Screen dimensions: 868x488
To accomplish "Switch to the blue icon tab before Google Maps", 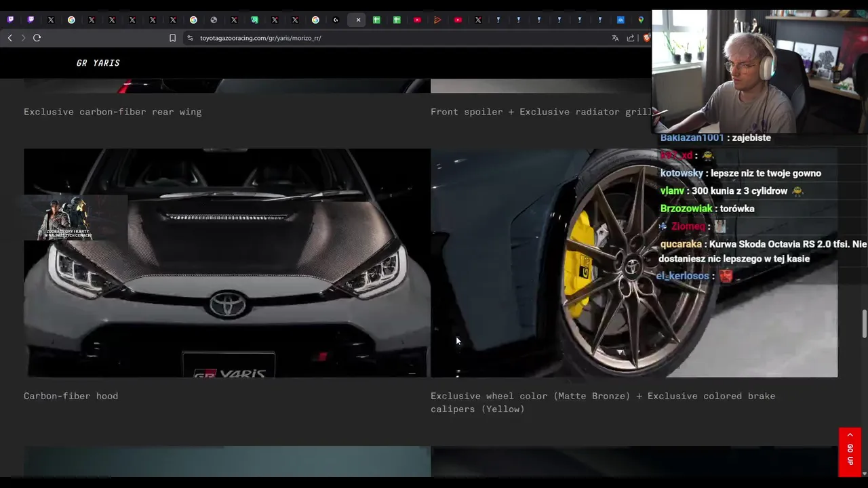I will (620, 20).
